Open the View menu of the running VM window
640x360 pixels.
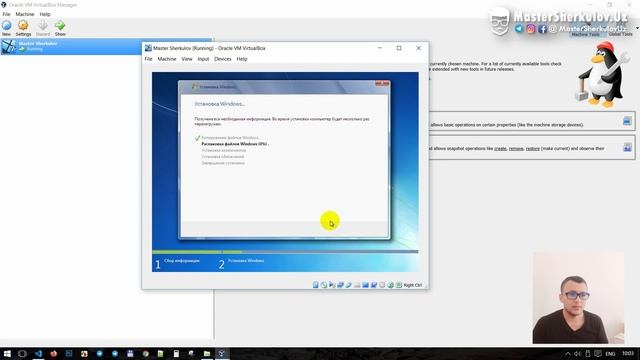tap(187, 59)
